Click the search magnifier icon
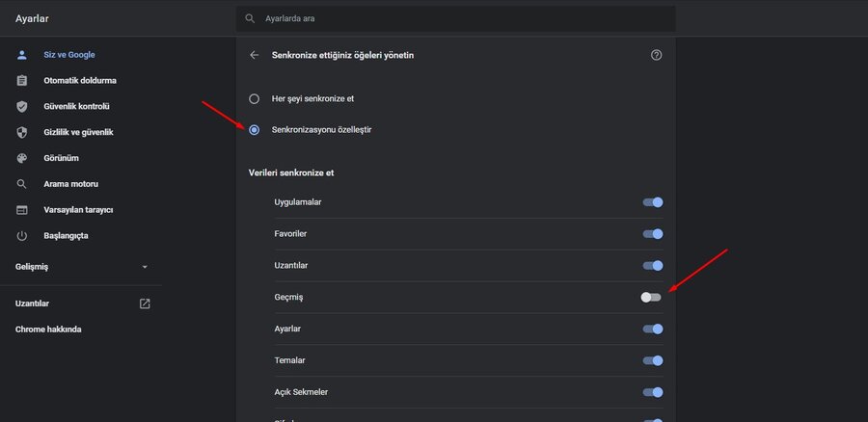Viewport: 868px width, 422px height. [251, 18]
